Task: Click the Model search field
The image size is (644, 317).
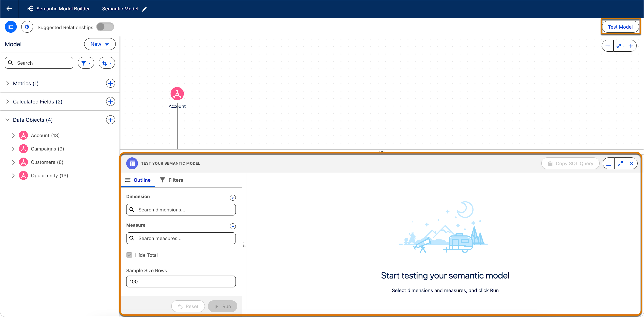Action: tap(39, 63)
